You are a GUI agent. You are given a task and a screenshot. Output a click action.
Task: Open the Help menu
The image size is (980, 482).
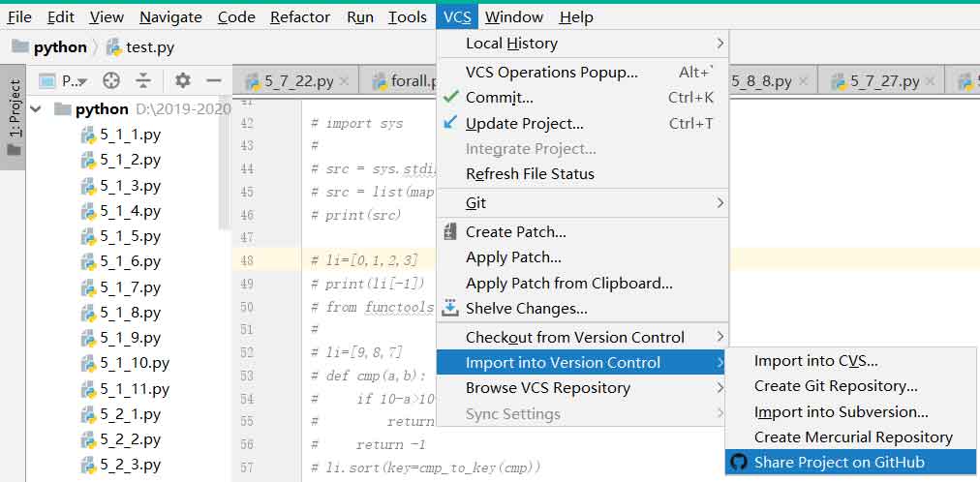click(575, 17)
